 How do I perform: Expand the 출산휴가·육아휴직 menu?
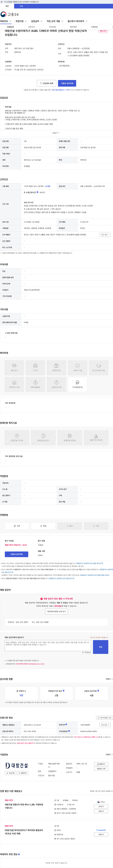(x=77, y=21)
